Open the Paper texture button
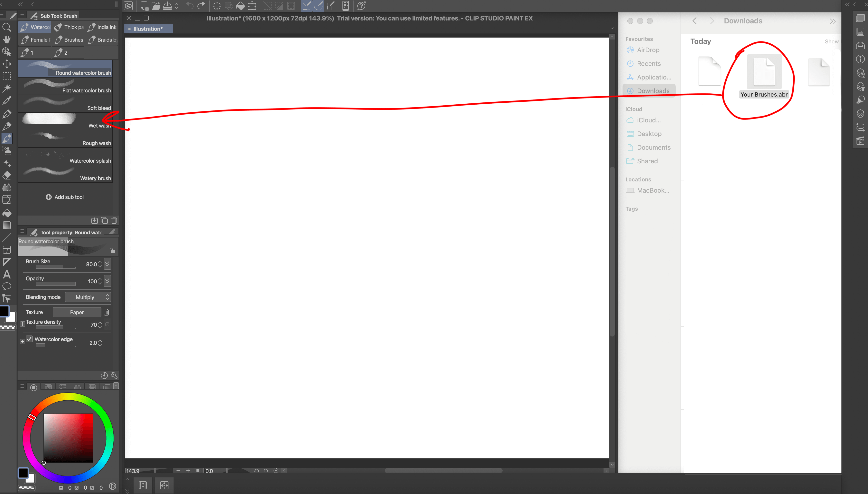868x494 pixels. tap(77, 312)
